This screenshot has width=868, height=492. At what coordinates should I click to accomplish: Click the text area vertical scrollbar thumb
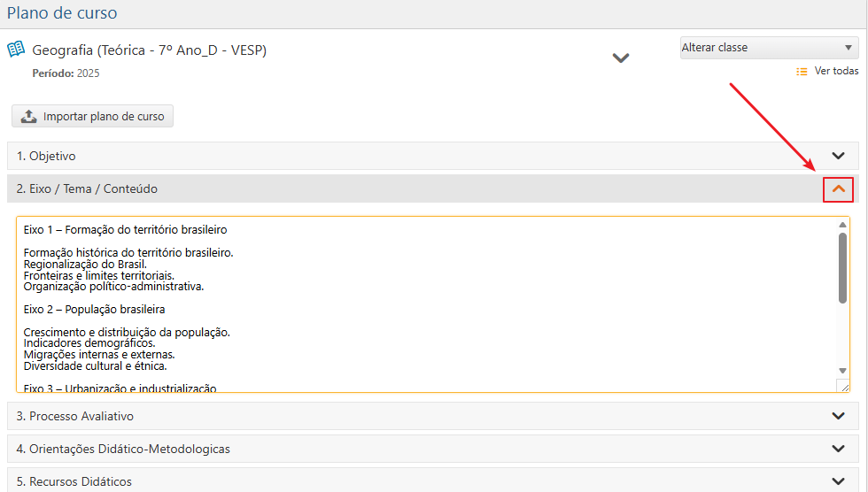[x=842, y=268]
